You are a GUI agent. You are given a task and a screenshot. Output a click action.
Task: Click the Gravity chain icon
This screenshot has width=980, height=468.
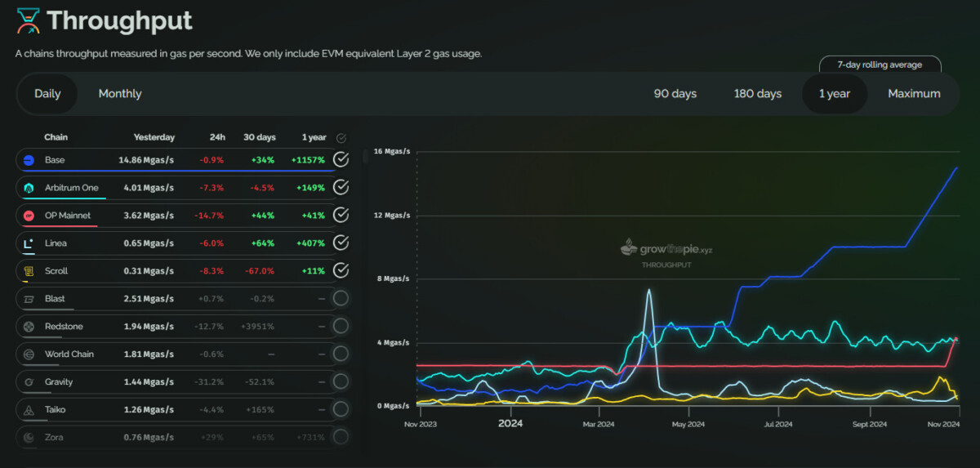click(x=29, y=382)
